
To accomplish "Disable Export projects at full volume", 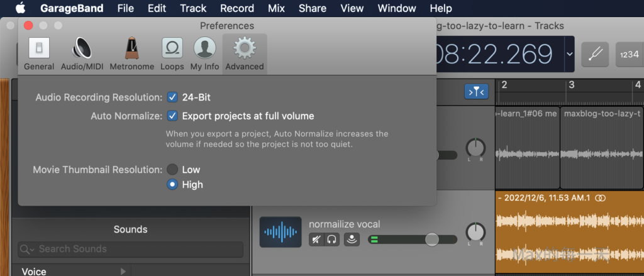I will (x=172, y=116).
